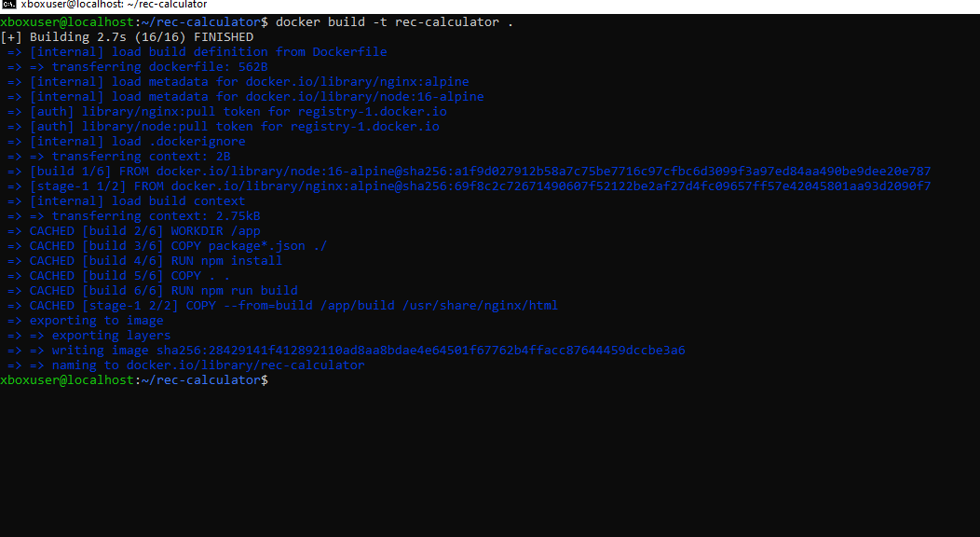Click the nginx pull token auth line
The width and height of the screenshot is (980, 537).
pos(238,112)
